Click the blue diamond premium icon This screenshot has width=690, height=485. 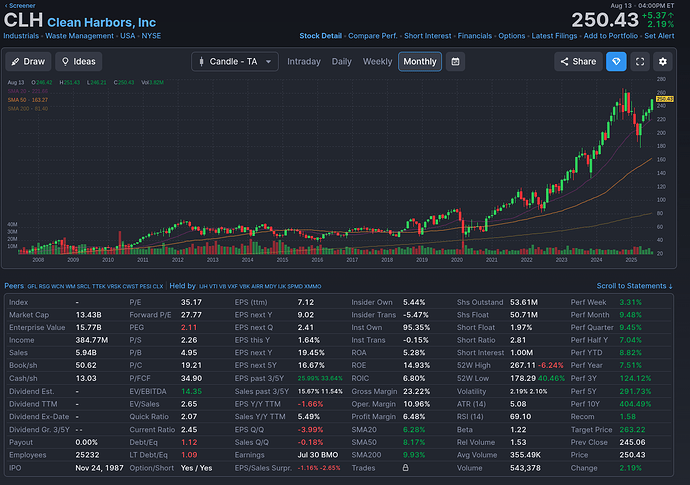coord(616,62)
